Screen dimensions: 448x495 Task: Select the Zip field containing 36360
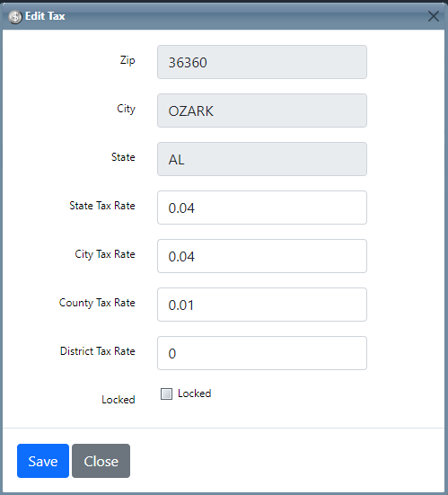point(262,62)
